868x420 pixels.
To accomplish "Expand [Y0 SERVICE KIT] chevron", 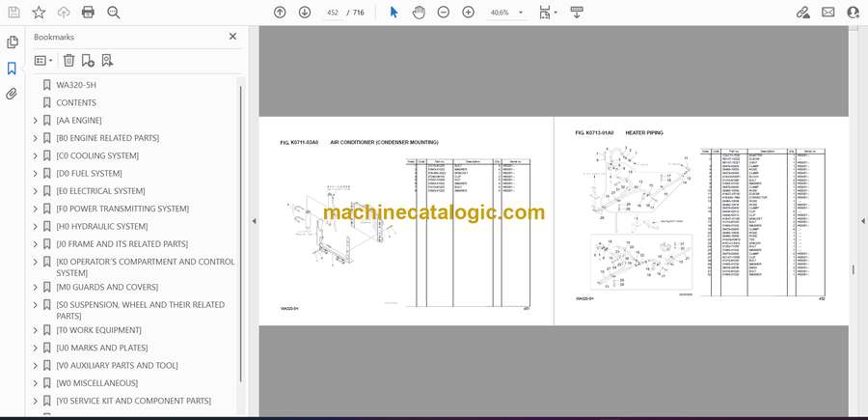I will pyautogui.click(x=36, y=401).
